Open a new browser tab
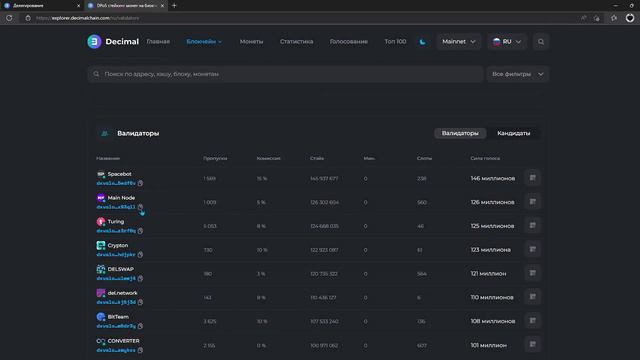The image size is (640, 360). (174, 6)
